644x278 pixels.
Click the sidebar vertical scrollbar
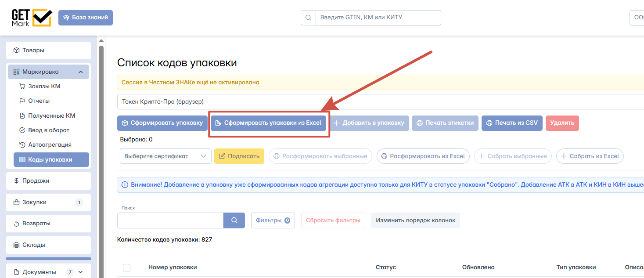[x=101, y=162]
